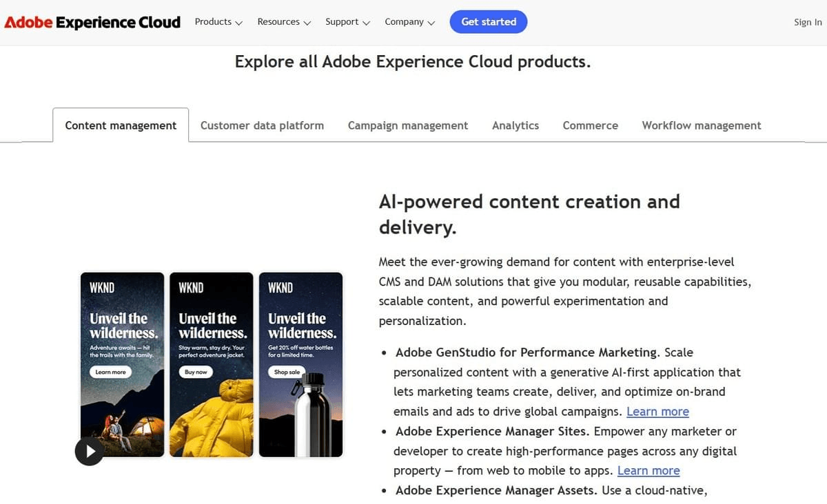Open the Workflow management tab
The height and width of the screenshot is (504, 827).
(702, 125)
